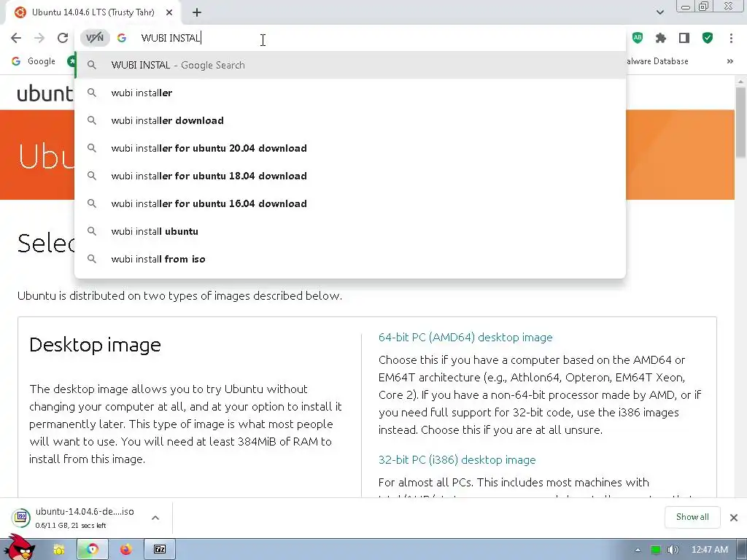Viewport: 747px width, 560px height.
Task: Choose 'wubi installer for ubuntu 16.04 download'
Action: tap(350, 203)
